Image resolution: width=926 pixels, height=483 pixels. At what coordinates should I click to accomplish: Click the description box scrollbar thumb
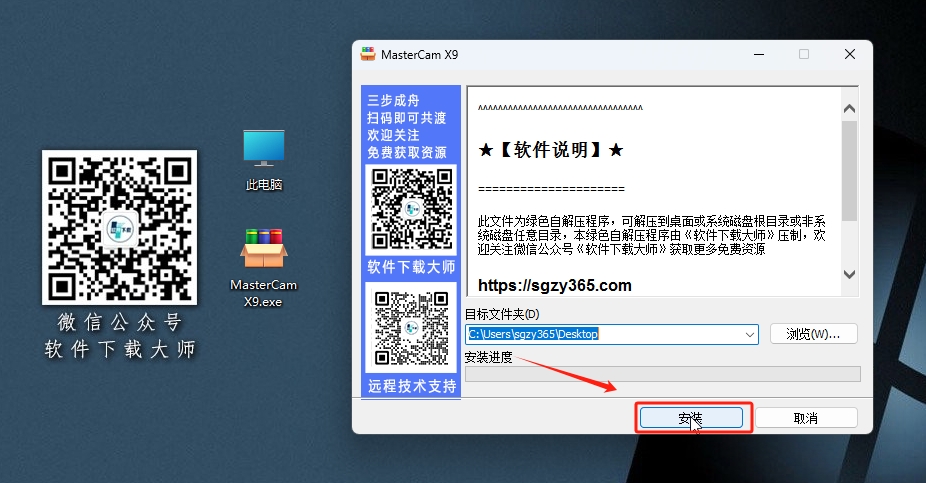tap(849, 170)
